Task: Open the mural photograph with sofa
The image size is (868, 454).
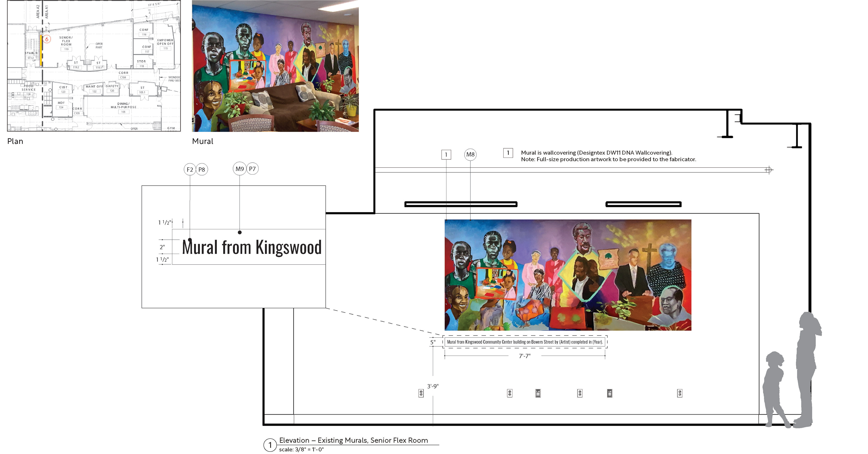Action: pos(275,66)
